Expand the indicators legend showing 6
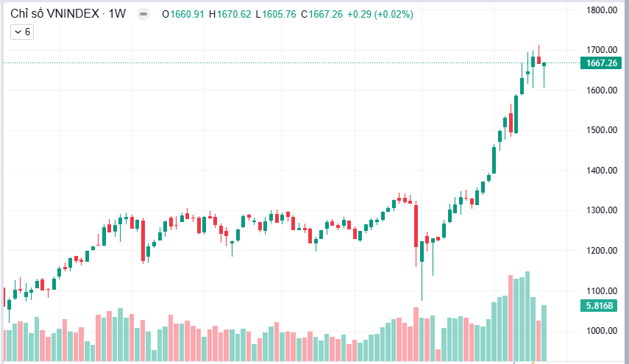 pos(22,32)
